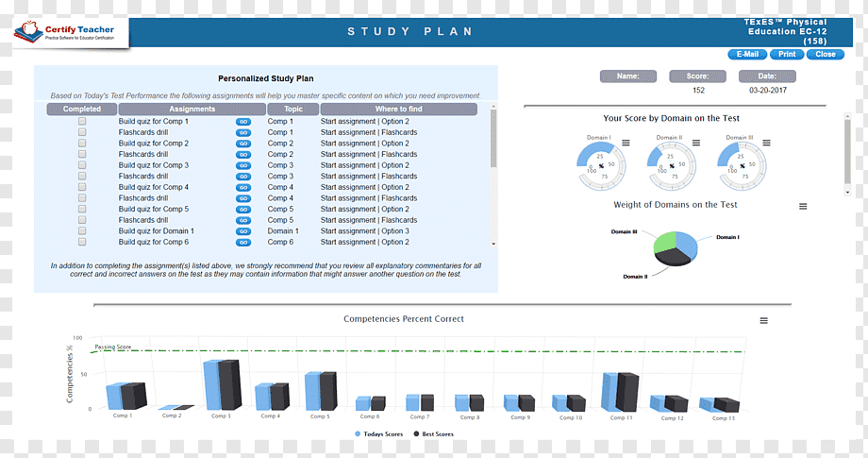The image size is (868, 458).
Task: Open Domain I gauge chart menu icon
Action: pyautogui.click(x=626, y=143)
